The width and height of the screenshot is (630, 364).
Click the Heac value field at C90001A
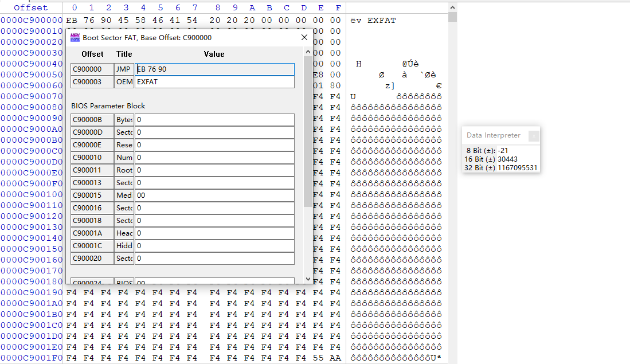point(214,233)
